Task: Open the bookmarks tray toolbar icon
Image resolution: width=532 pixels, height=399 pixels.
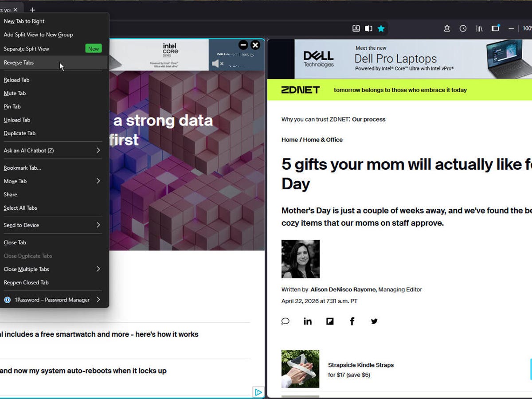Action: 447,28
